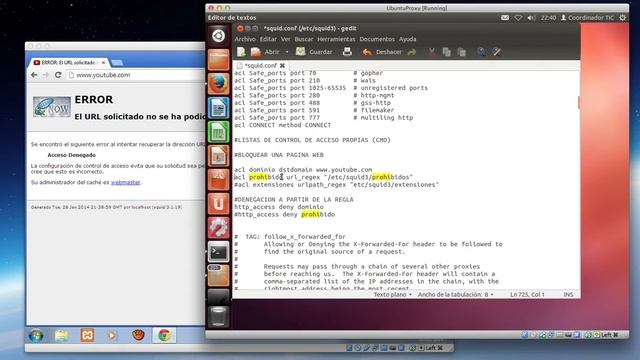Open the sound volume indicator
Image resolution: width=640 pixels, height=360 pixels.
(531, 18)
